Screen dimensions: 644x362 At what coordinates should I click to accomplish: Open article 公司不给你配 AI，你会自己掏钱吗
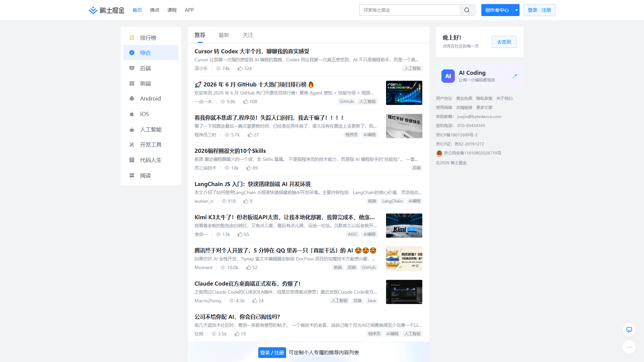[237, 317]
